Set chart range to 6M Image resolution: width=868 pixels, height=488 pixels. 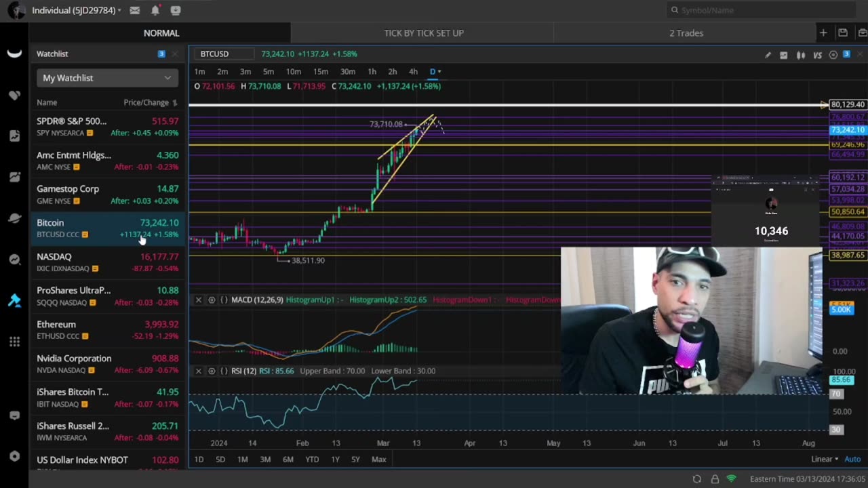coord(288,460)
